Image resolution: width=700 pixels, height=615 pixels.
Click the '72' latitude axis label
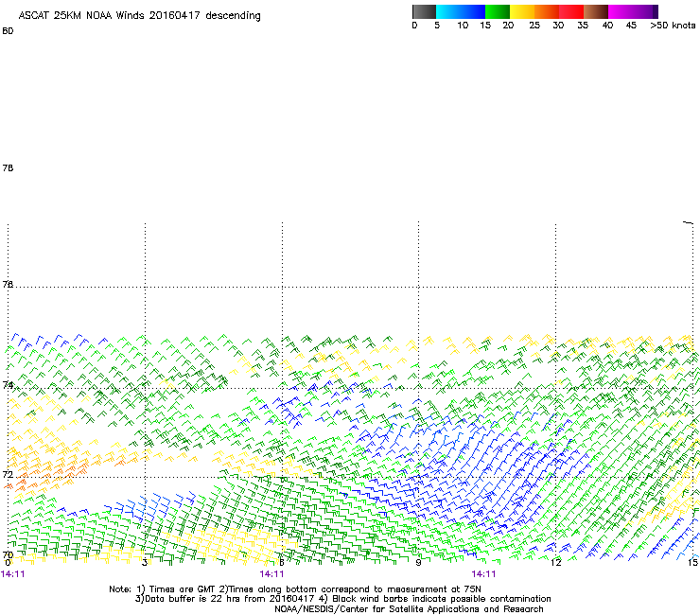[8, 474]
